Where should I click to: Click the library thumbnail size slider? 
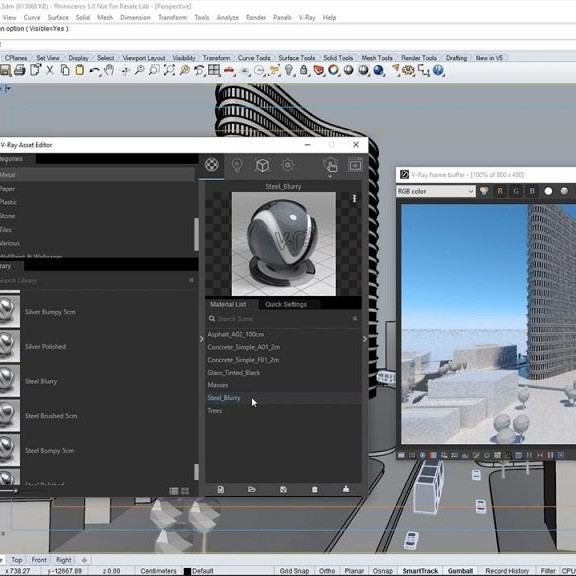[x=8, y=490]
